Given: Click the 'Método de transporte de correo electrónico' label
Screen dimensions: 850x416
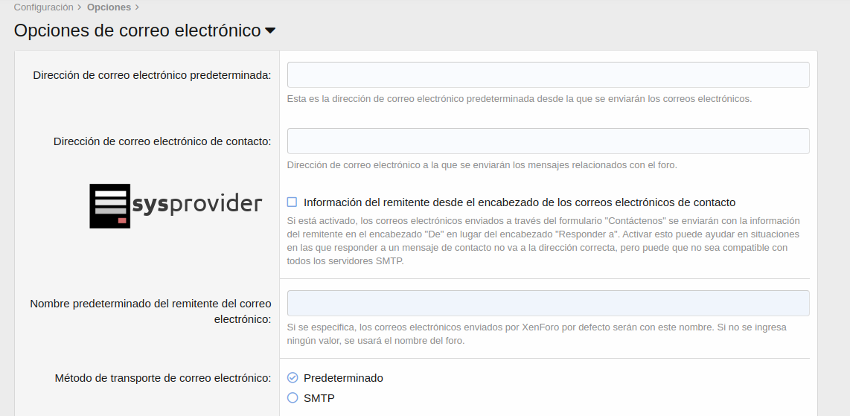Looking at the screenshot, I should click(x=162, y=378).
